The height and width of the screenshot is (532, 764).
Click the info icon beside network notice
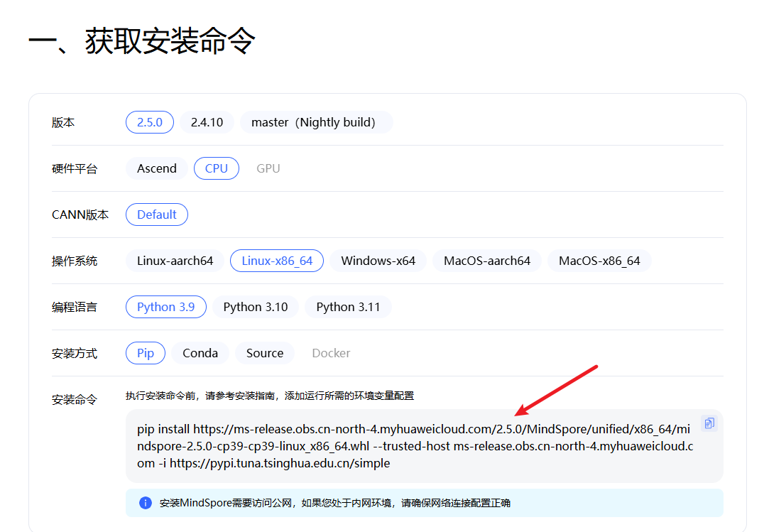[145, 503]
